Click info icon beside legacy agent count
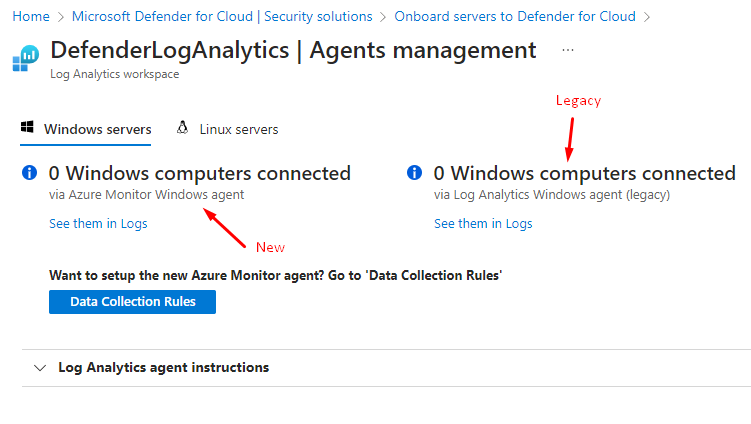 tap(414, 173)
